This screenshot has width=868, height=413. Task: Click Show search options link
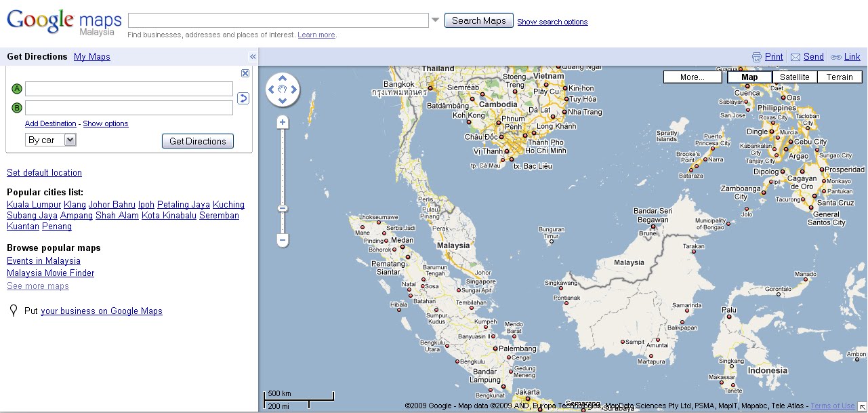coord(552,22)
